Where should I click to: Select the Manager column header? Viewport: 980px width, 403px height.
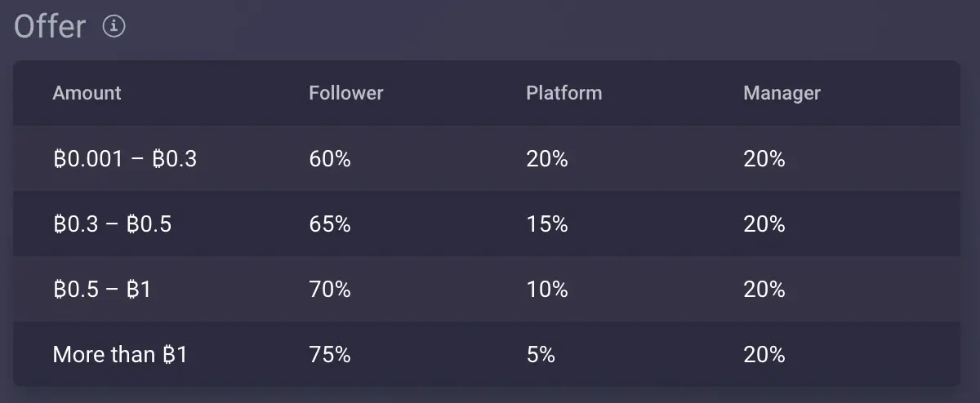pyautogui.click(x=782, y=93)
